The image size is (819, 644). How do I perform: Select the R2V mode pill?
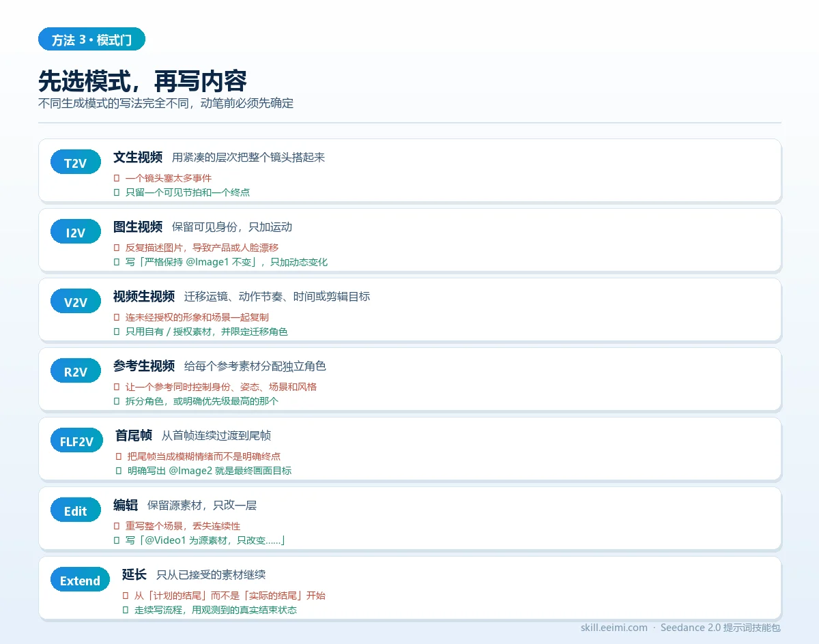tap(76, 371)
